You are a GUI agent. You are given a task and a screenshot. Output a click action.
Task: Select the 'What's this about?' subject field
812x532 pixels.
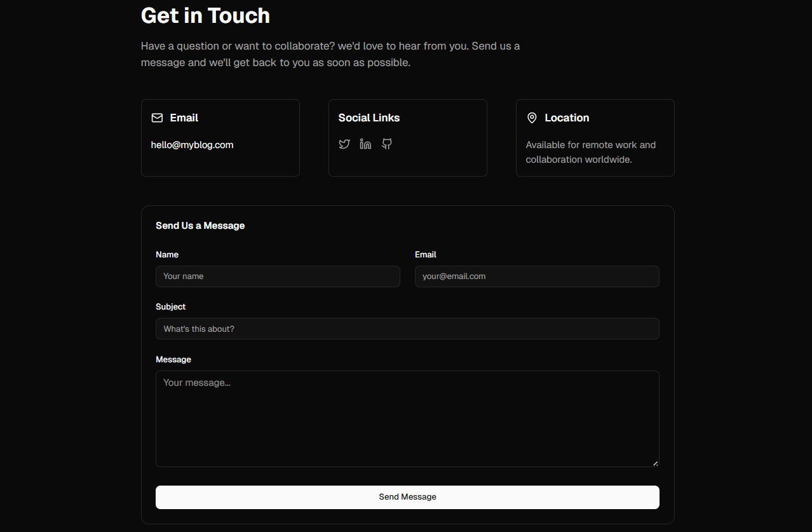pyautogui.click(x=407, y=329)
